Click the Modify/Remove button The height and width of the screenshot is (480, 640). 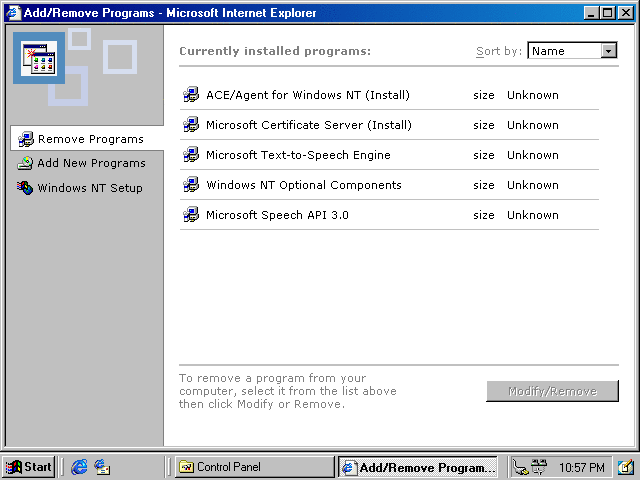click(x=552, y=391)
